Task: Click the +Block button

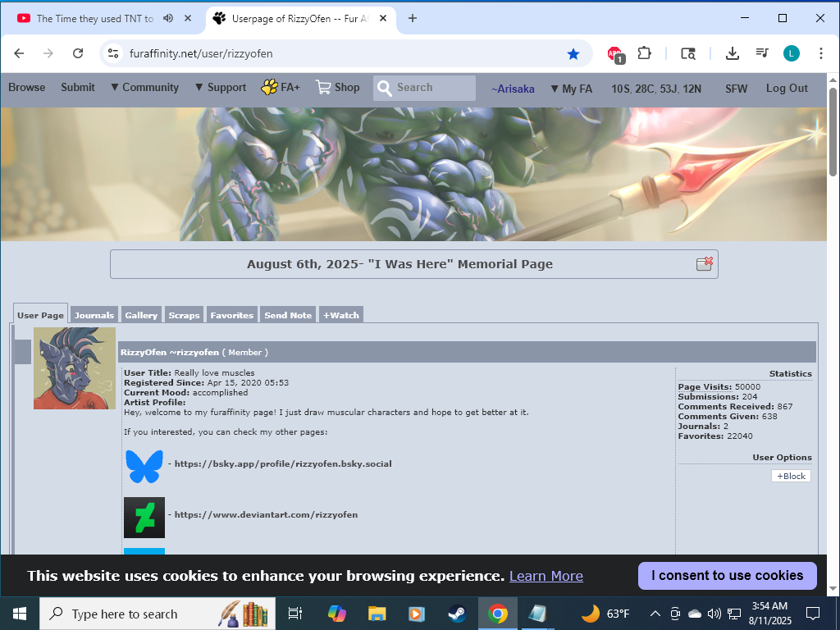Action: pyautogui.click(x=792, y=477)
